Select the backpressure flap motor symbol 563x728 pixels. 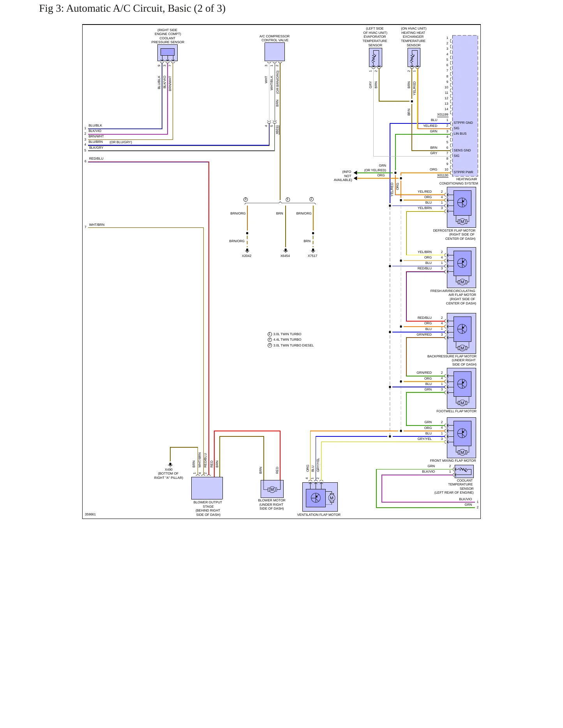click(461, 333)
